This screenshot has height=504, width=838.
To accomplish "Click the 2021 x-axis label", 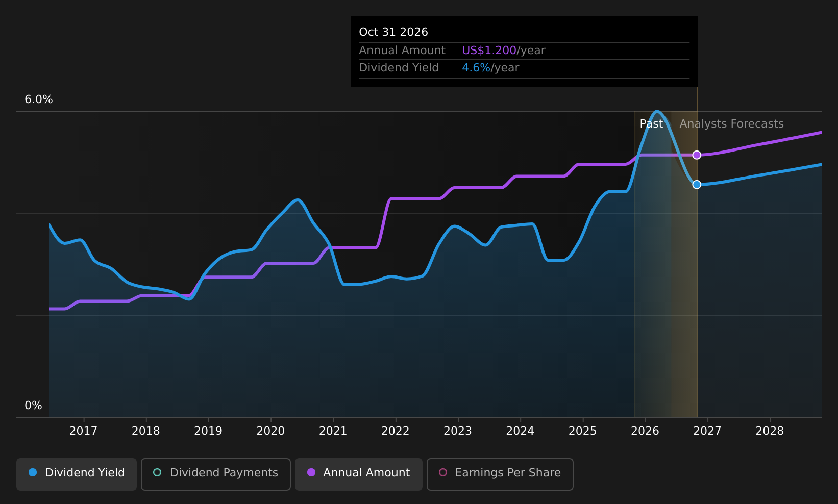I will (333, 431).
